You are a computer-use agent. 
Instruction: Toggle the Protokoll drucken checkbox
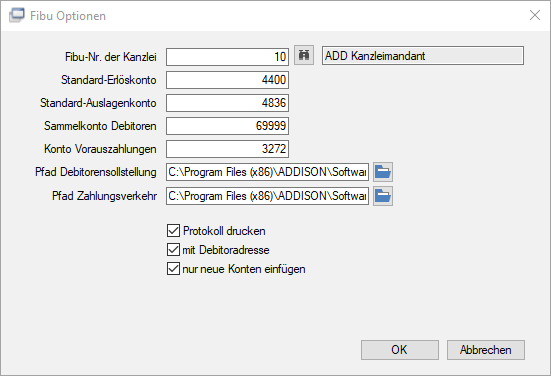(173, 231)
